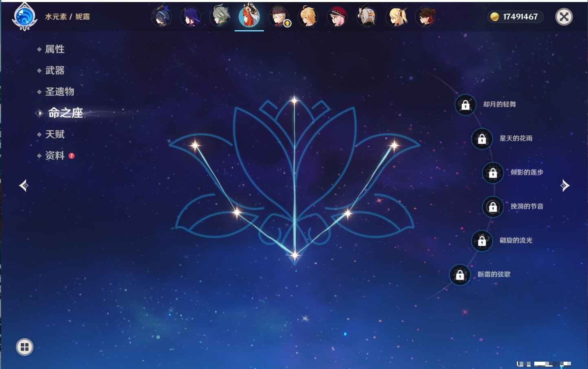
Task: Click the 翩旋的流光 constellation label
Action: click(516, 240)
